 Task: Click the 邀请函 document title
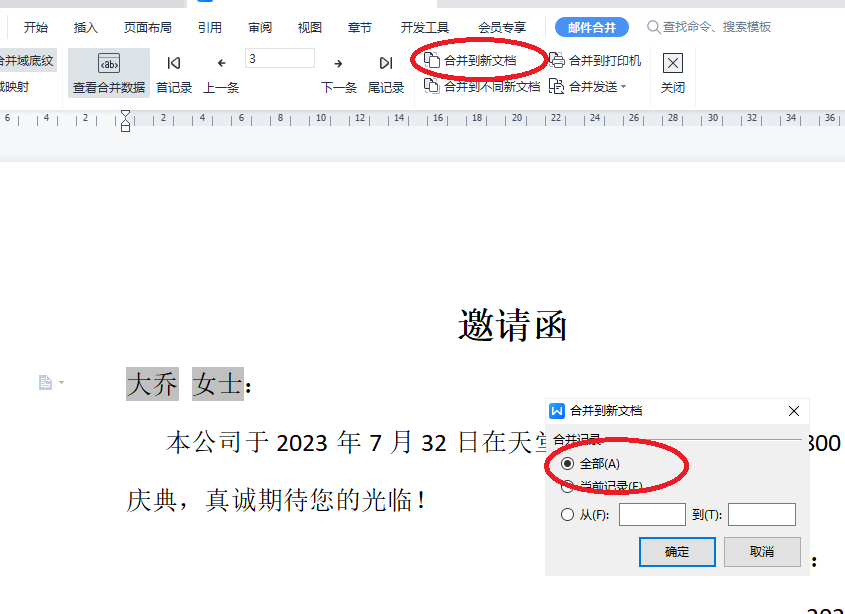pos(512,326)
